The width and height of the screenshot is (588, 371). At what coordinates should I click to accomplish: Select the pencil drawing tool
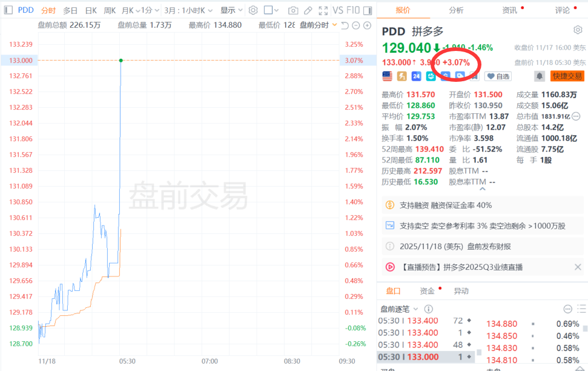(x=308, y=10)
